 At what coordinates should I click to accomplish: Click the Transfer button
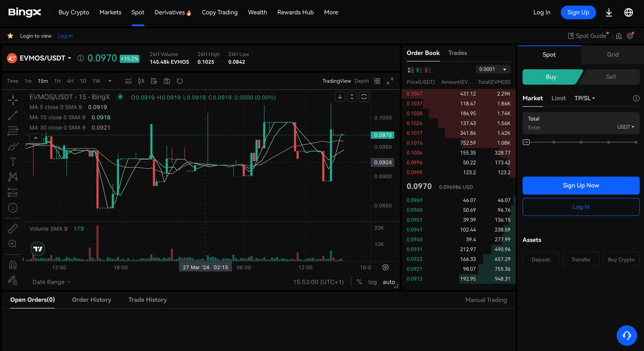tap(581, 260)
